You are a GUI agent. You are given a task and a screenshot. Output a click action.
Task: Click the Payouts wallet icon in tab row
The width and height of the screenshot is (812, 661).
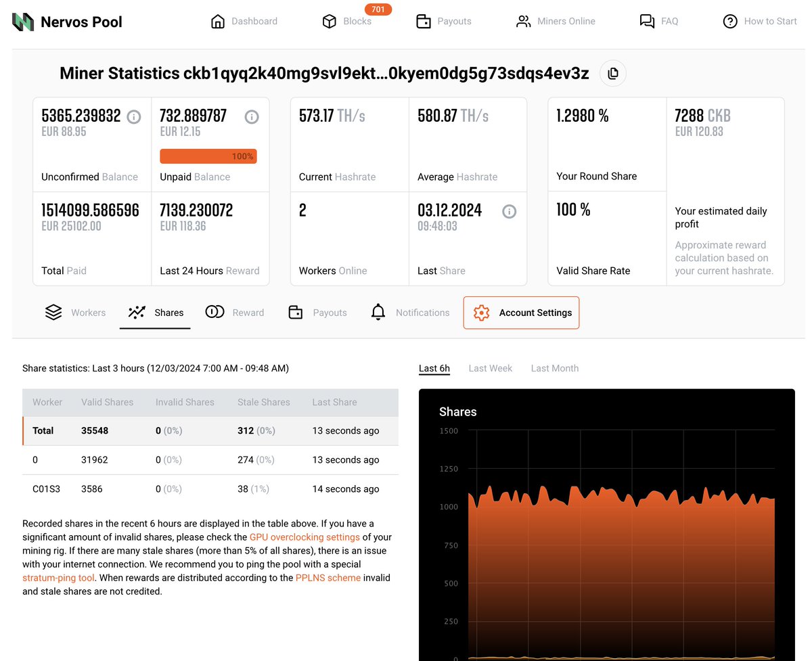pyautogui.click(x=296, y=313)
